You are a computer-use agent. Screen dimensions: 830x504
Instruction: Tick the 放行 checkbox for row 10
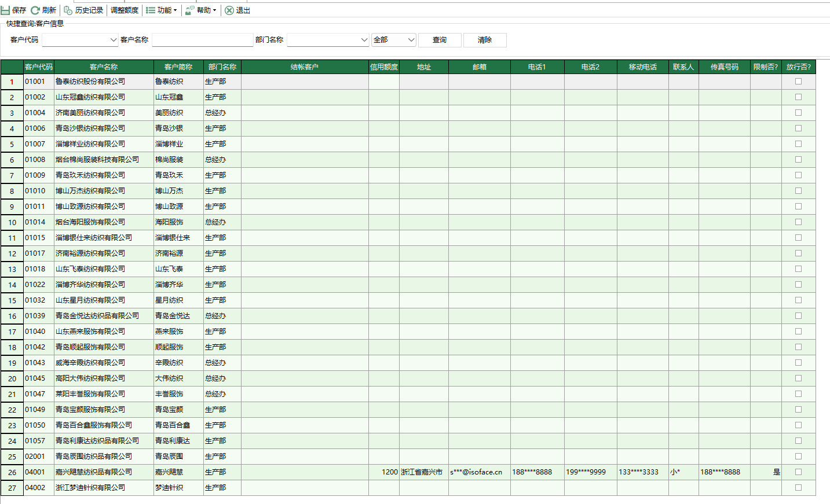[798, 222]
